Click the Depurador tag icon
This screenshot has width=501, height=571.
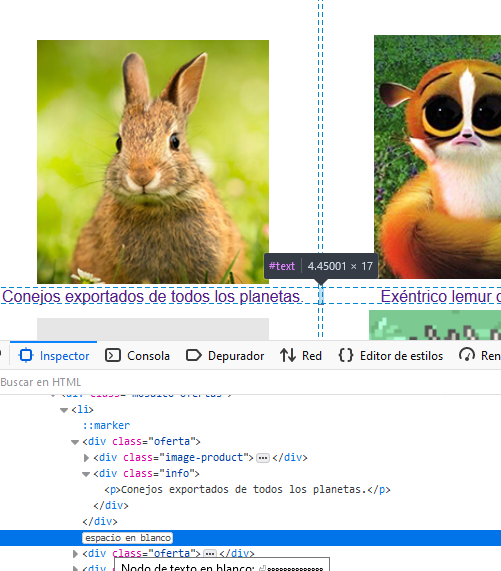[x=194, y=355]
